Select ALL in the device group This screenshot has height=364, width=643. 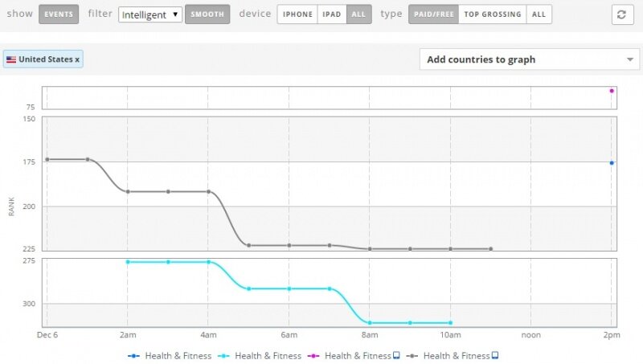coord(359,14)
